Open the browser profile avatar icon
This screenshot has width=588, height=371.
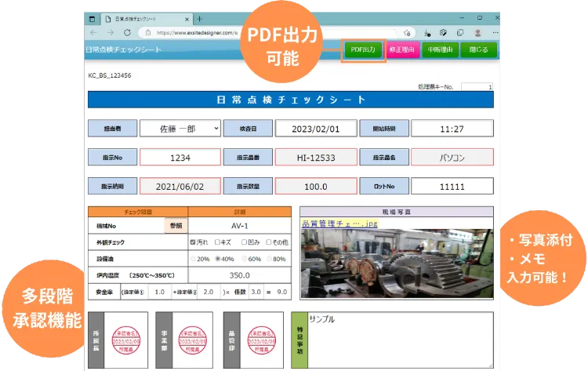pos(477,32)
